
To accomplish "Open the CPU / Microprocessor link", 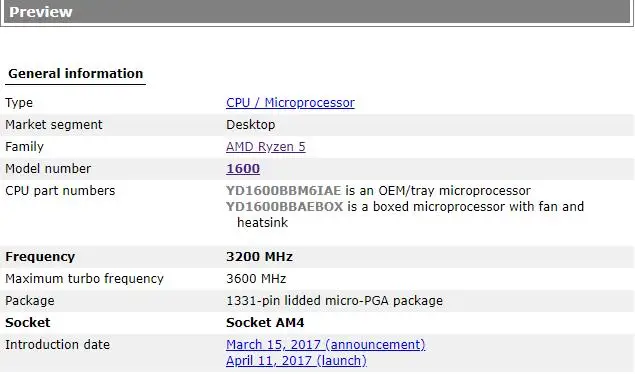I will tap(290, 103).
